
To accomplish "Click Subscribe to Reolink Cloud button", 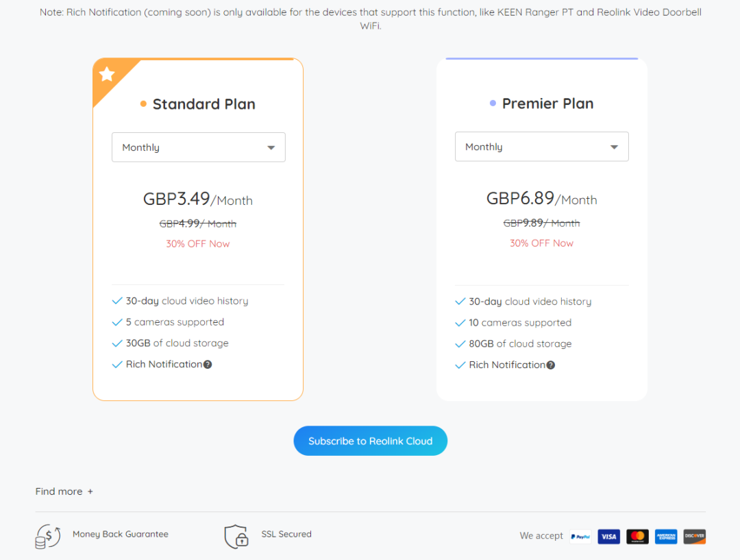I will [x=371, y=441].
